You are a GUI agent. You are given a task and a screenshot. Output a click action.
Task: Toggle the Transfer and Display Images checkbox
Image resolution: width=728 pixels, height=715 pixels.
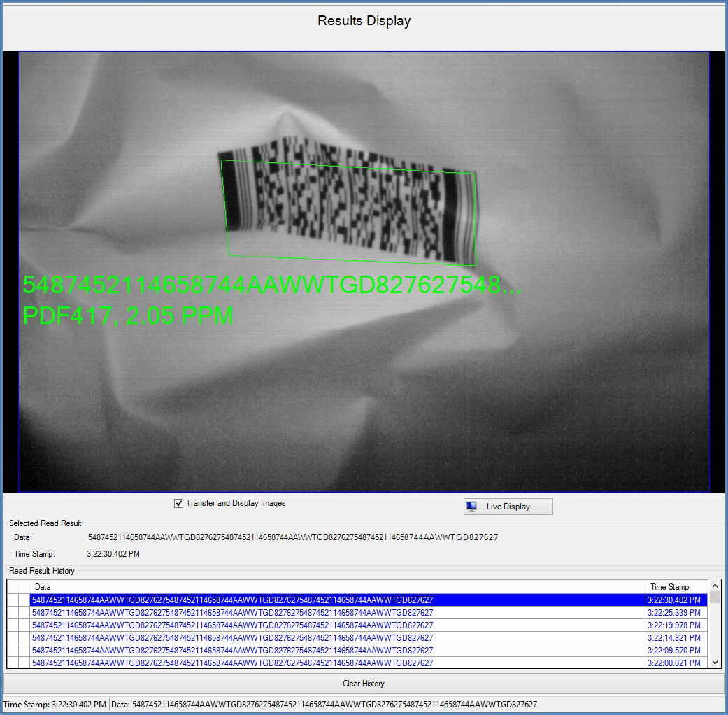(178, 502)
